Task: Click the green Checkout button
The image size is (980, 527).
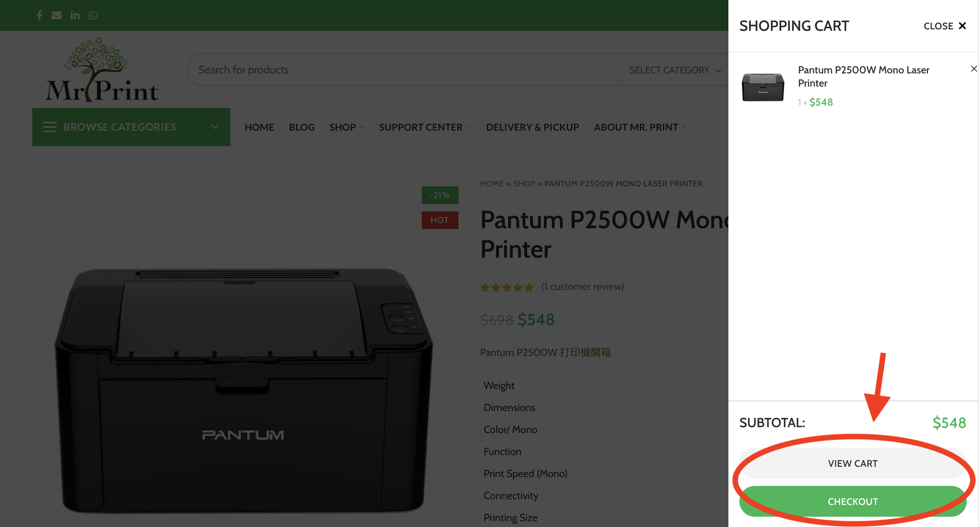Action: pos(853,501)
